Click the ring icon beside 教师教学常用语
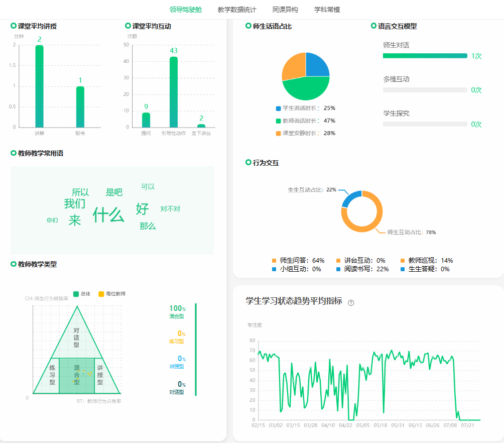This screenshot has height=443, width=504. tap(14, 153)
